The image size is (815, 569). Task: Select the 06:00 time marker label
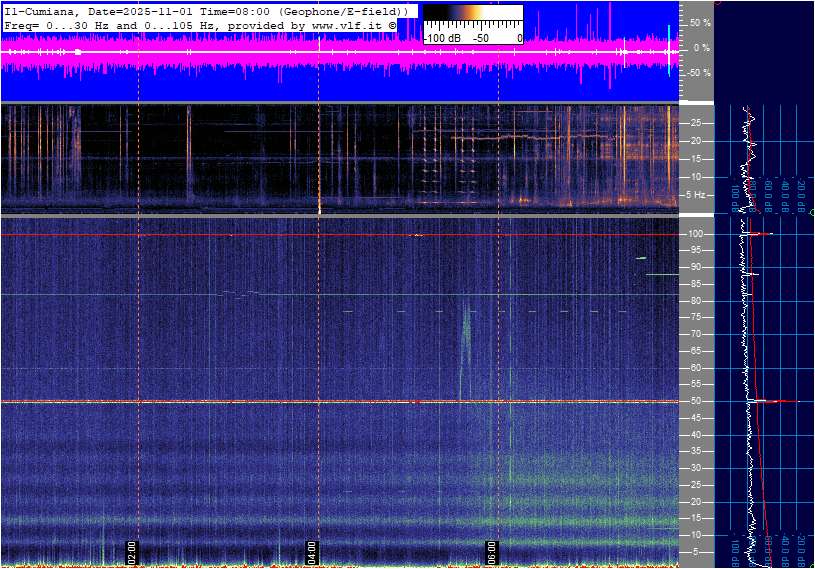click(x=492, y=550)
